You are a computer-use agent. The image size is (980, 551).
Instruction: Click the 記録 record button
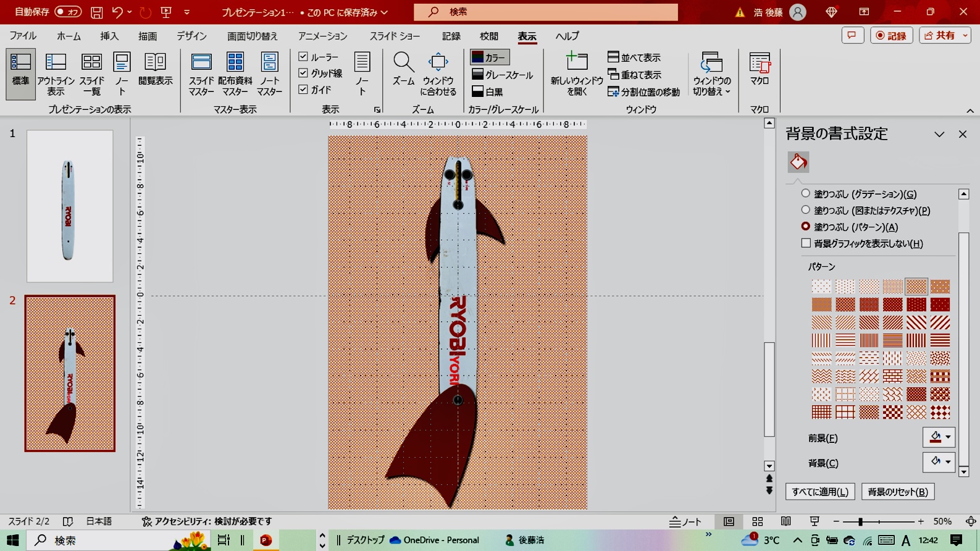pyautogui.click(x=891, y=36)
